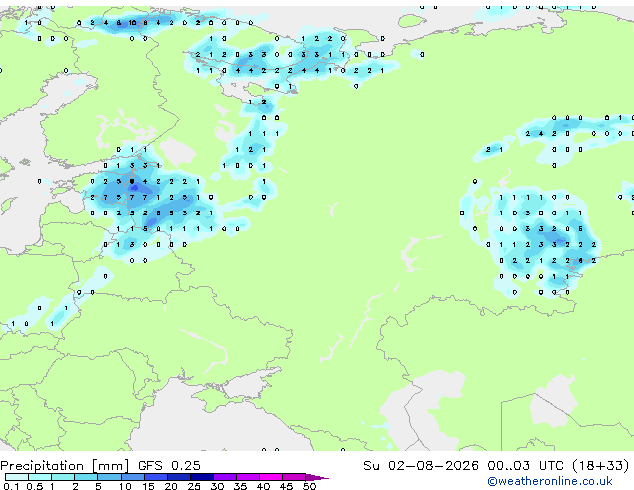Click the '25' legend scale label
This screenshot has height=490, width=634.
coord(194,486)
